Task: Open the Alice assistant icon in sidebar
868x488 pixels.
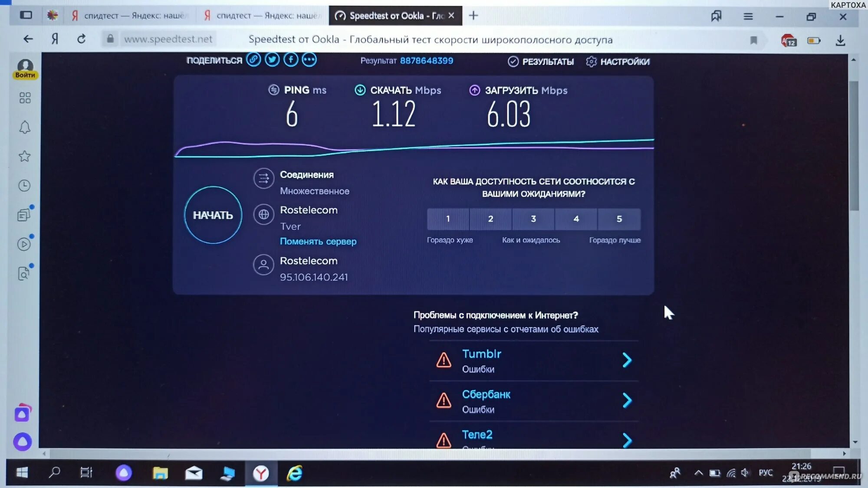Action: pyautogui.click(x=23, y=442)
